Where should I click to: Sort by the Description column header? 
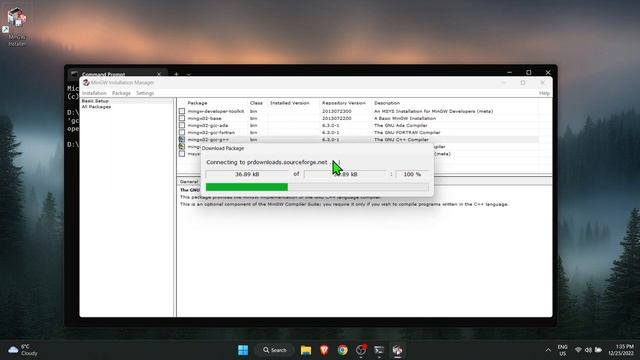(x=387, y=103)
